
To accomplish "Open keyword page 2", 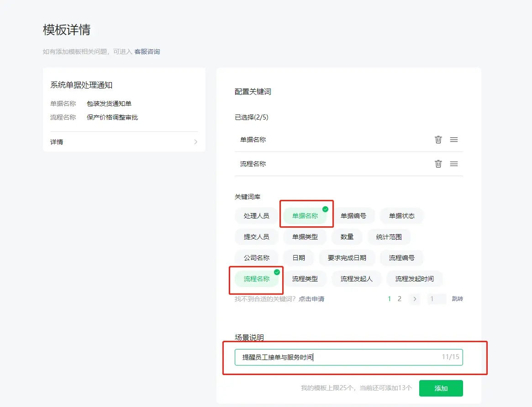I will (400, 299).
